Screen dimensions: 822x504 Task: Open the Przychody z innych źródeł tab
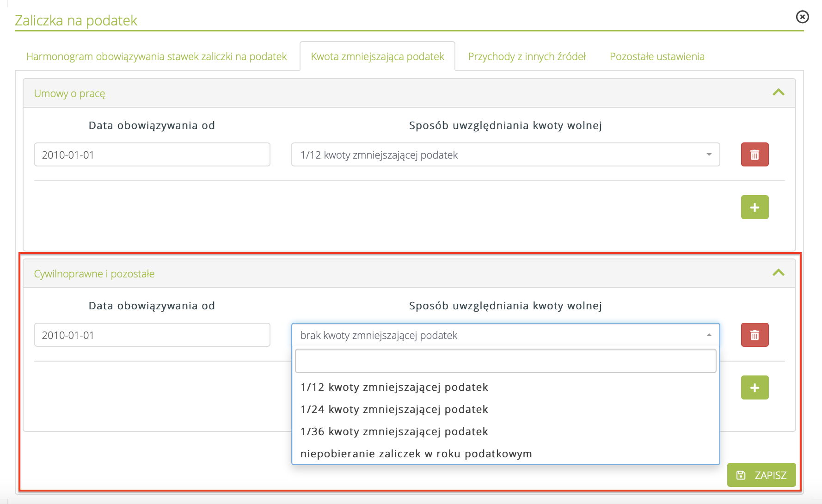pyautogui.click(x=527, y=56)
